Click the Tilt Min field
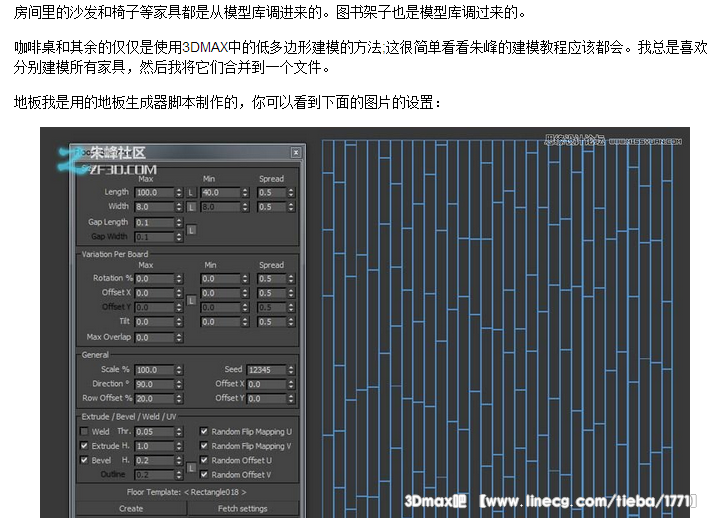This screenshot has width=726, height=518. tap(220, 322)
